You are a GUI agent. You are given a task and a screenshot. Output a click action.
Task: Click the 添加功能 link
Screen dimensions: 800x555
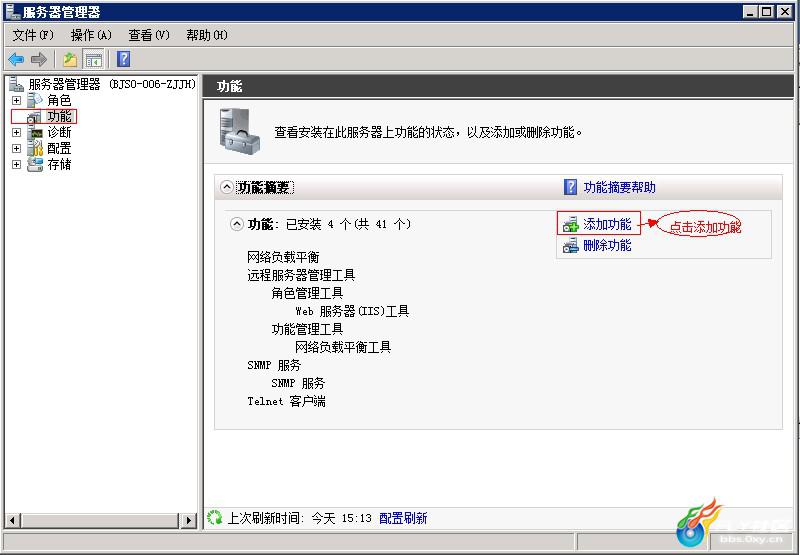[607, 224]
